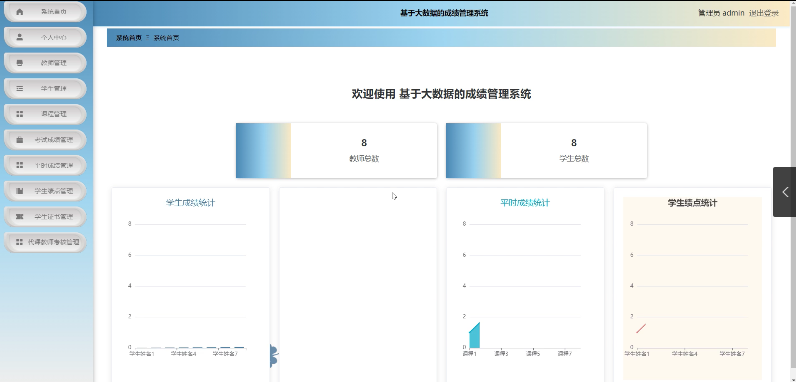Image resolution: width=796 pixels, height=382 pixels.
Task: Click the 学生总数 count card
Action: 546,150
